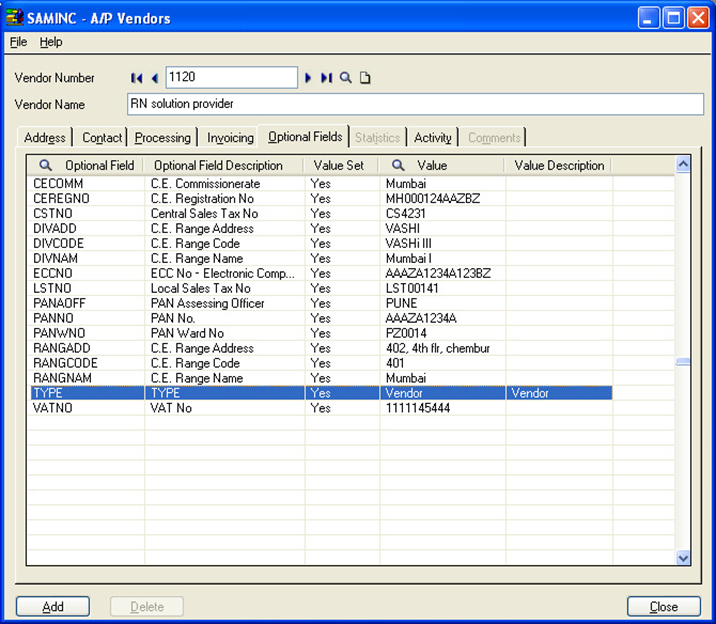Click the LST00141 value cell

click(442, 288)
